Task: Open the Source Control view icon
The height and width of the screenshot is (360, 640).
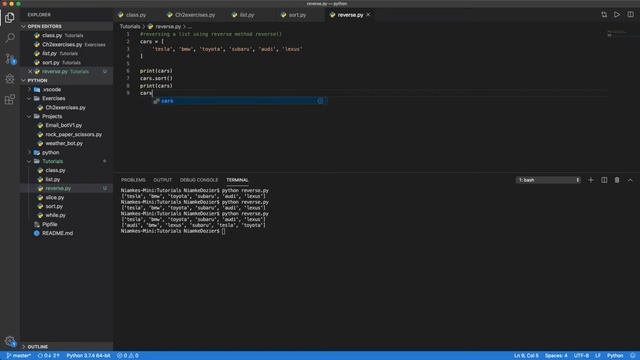Action: (10, 58)
